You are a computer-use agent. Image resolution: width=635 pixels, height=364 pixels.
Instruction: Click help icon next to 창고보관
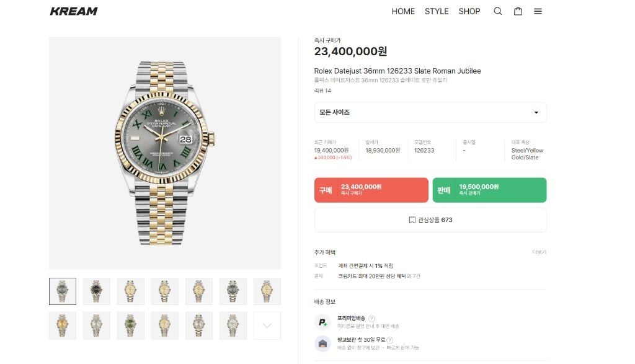(391, 340)
